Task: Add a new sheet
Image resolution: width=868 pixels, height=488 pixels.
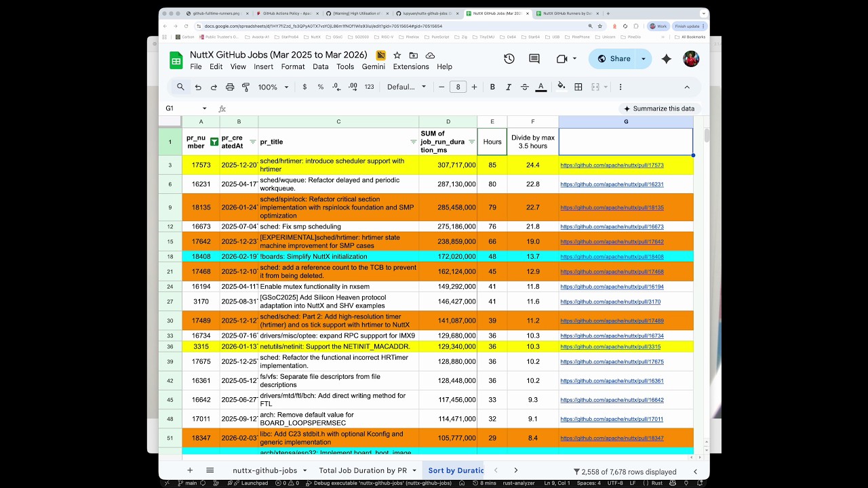Action: pos(190,470)
